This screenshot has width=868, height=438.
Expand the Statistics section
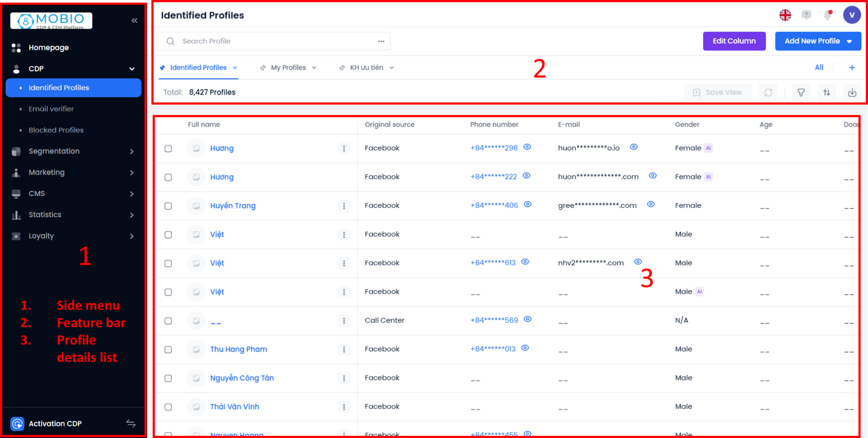pyautogui.click(x=73, y=215)
